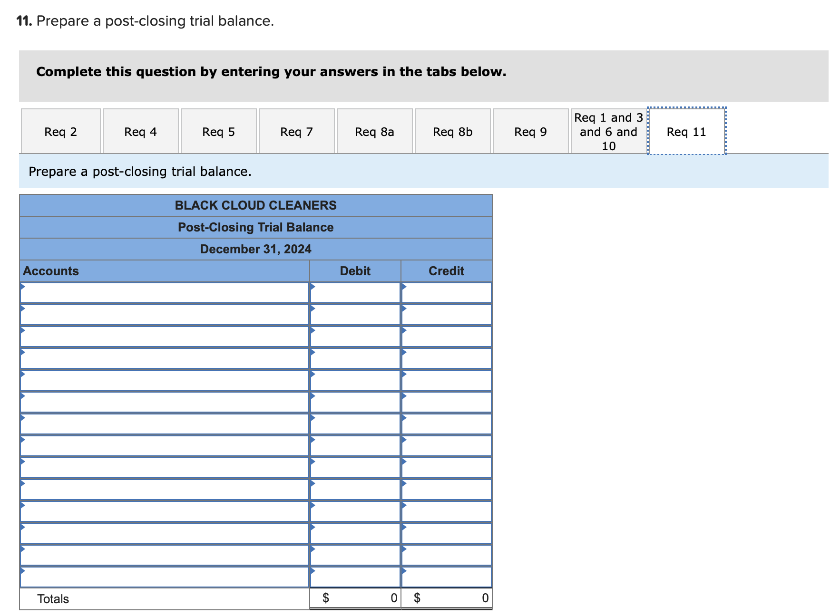
Task: Click the third row Credit entry field
Action: (x=447, y=337)
